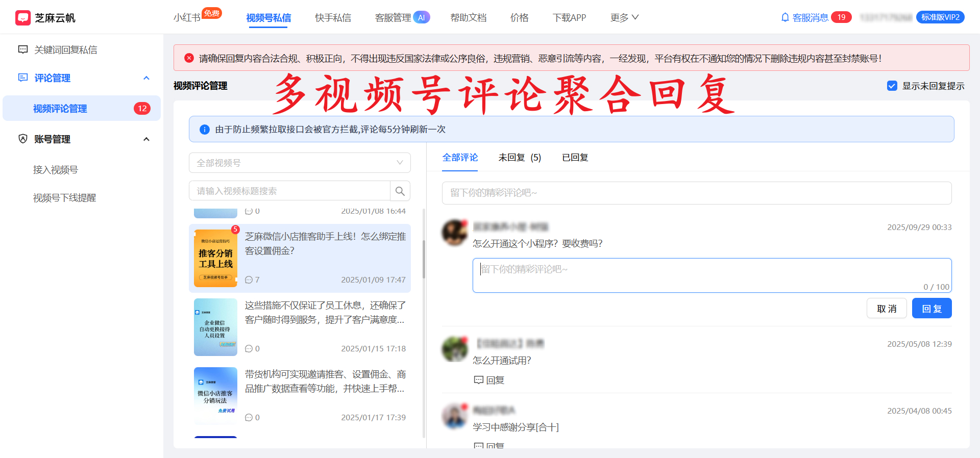The height and width of the screenshot is (458, 980).
Task: Click 下载APP in the top navigation
Action: click(569, 18)
